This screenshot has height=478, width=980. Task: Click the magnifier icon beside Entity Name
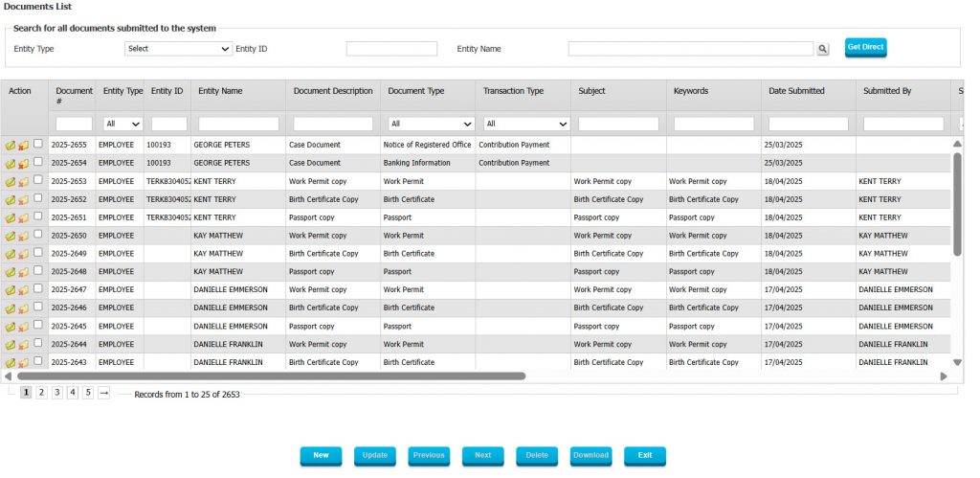pyautogui.click(x=822, y=49)
